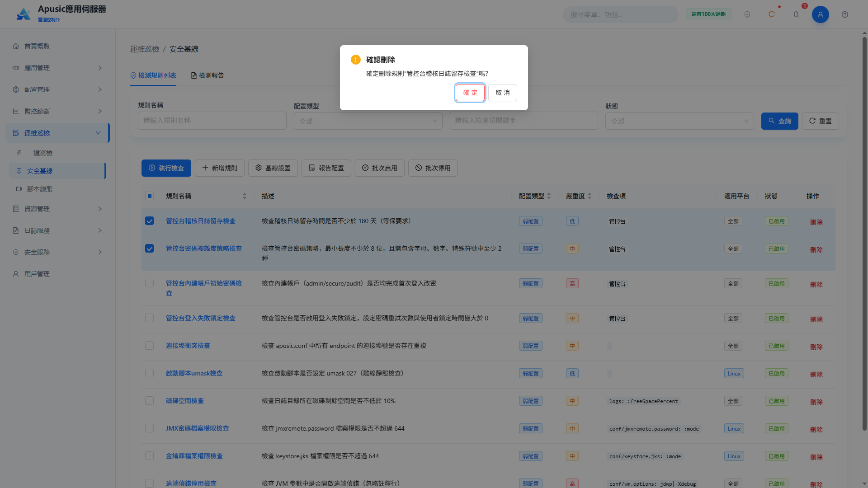Click the refresh icon in header
The image size is (868, 488).
click(x=772, y=14)
